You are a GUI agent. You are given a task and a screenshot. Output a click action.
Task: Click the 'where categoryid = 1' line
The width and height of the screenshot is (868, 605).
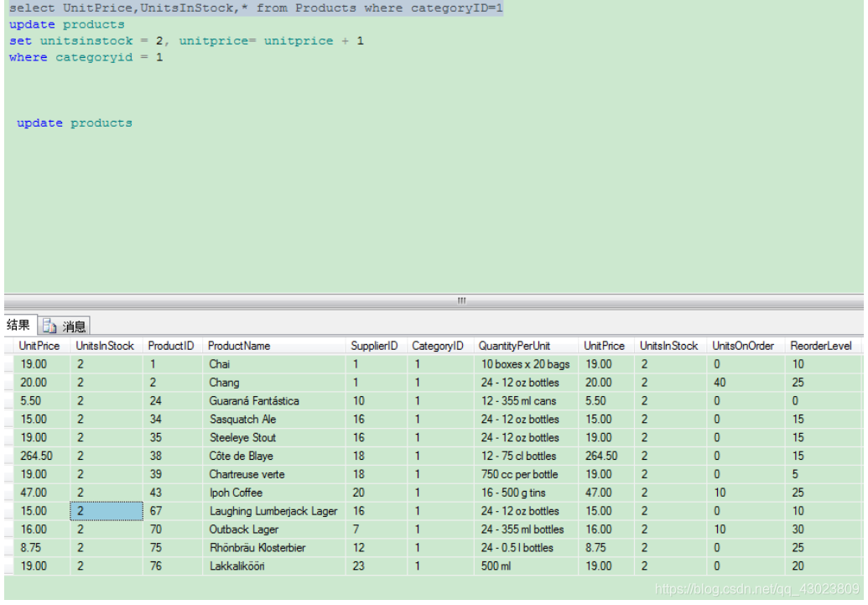86,57
